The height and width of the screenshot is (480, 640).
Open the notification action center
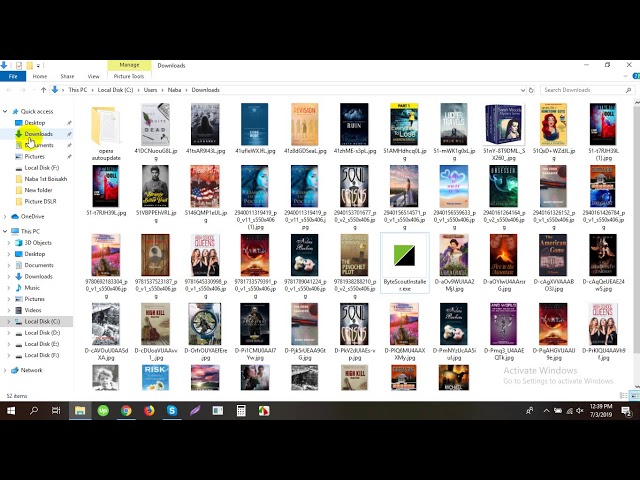tap(627, 411)
